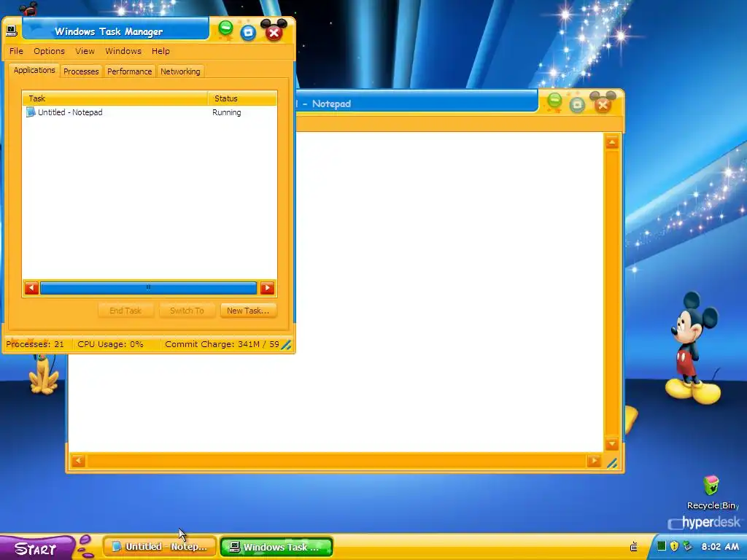This screenshot has width=747, height=560.
Task: Click Notepad horizontal scrollbar left arrow
Action: pyautogui.click(x=78, y=461)
